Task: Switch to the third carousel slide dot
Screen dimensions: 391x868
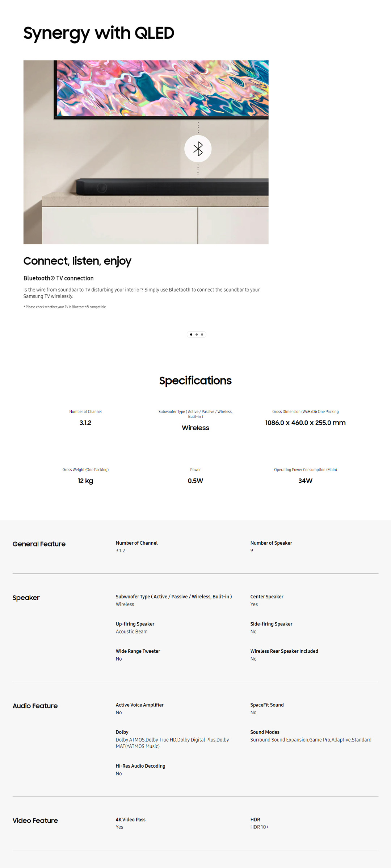Action: tap(202, 335)
